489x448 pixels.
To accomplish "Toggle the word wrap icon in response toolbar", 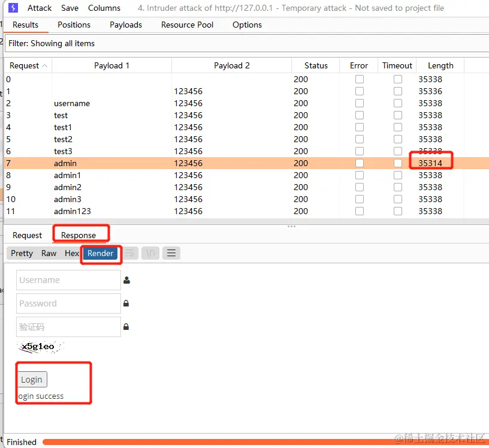I will (x=129, y=253).
